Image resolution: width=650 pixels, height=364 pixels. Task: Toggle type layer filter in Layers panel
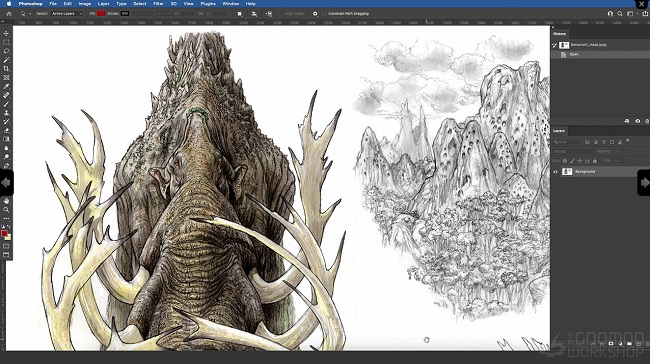(x=604, y=142)
